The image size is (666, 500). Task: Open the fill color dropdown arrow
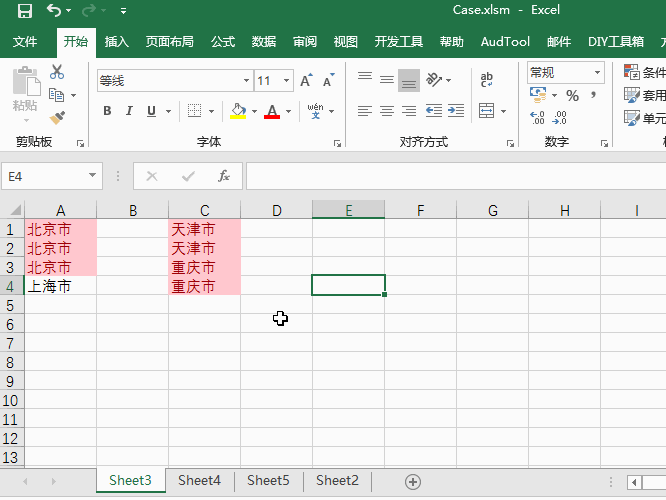click(x=254, y=111)
